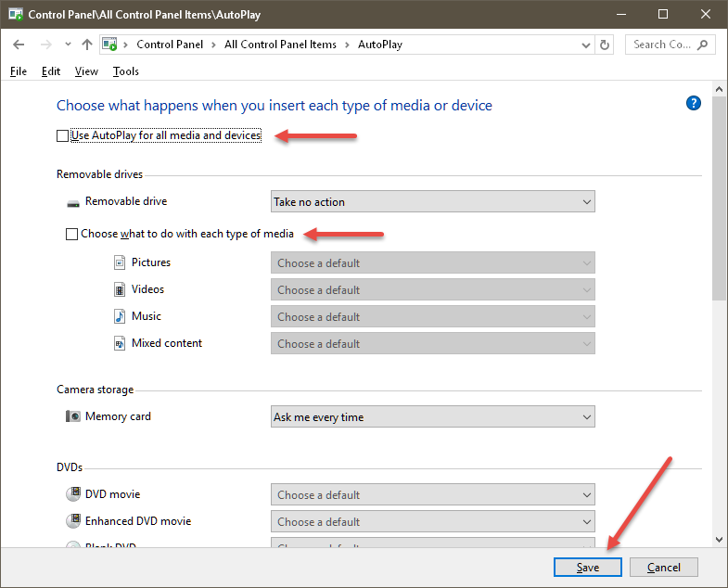
Task: Go back using the back arrow
Action: point(19,45)
